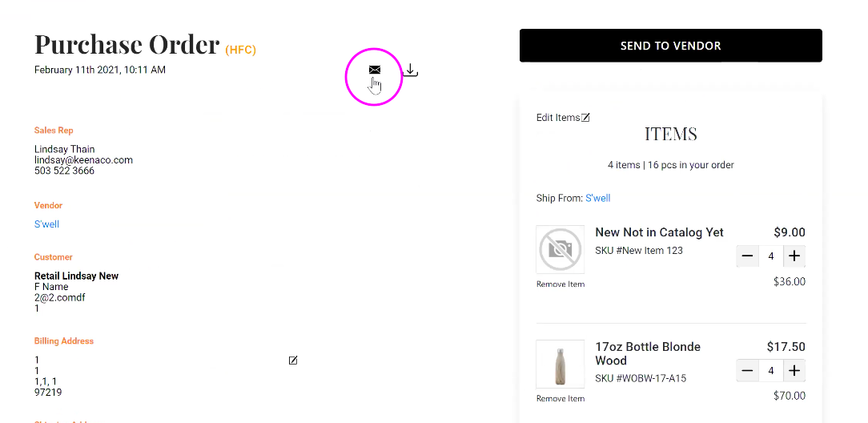Viewport: 868px width, 423px height.
Task: Remove the New Not in Catalog Yet item
Action: pyautogui.click(x=561, y=284)
